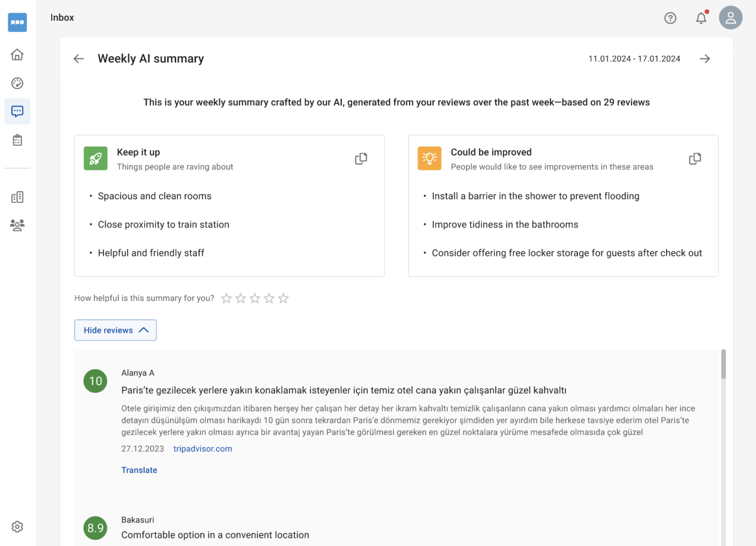Open the surveys clipboard icon in sidebar
This screenshot has width=756, height=546.
17,140
